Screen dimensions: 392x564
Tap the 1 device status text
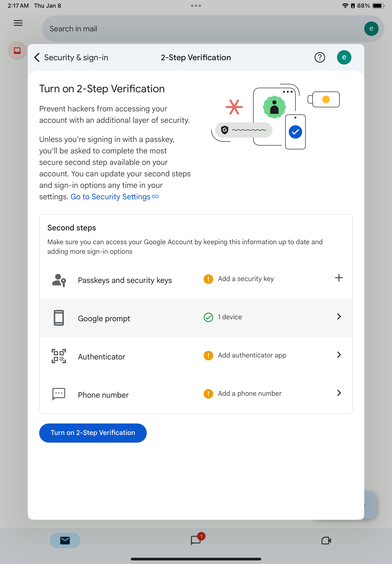(230, 317)
